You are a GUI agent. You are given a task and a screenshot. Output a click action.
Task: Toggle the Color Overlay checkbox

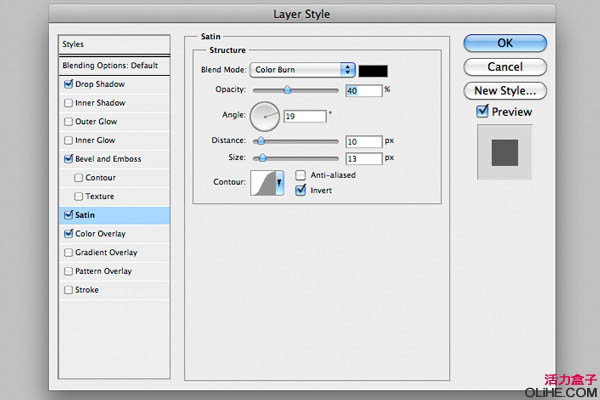point(68,233)
